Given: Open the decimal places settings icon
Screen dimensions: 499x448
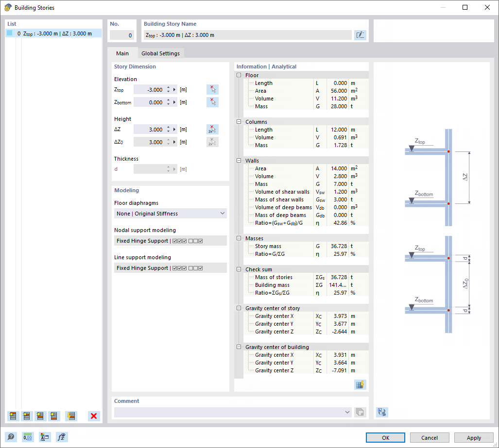Looking at the screenshot, I should (x=28, y=437).
